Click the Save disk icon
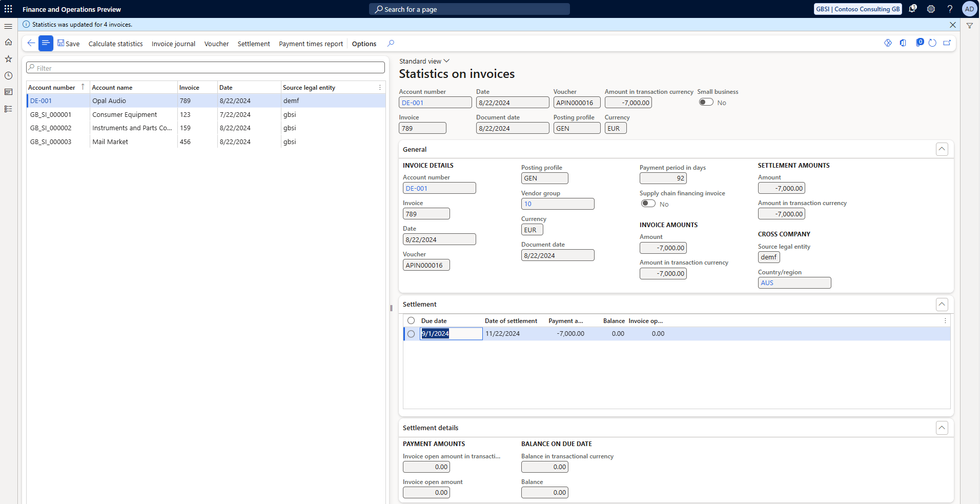 pos(61,43)
